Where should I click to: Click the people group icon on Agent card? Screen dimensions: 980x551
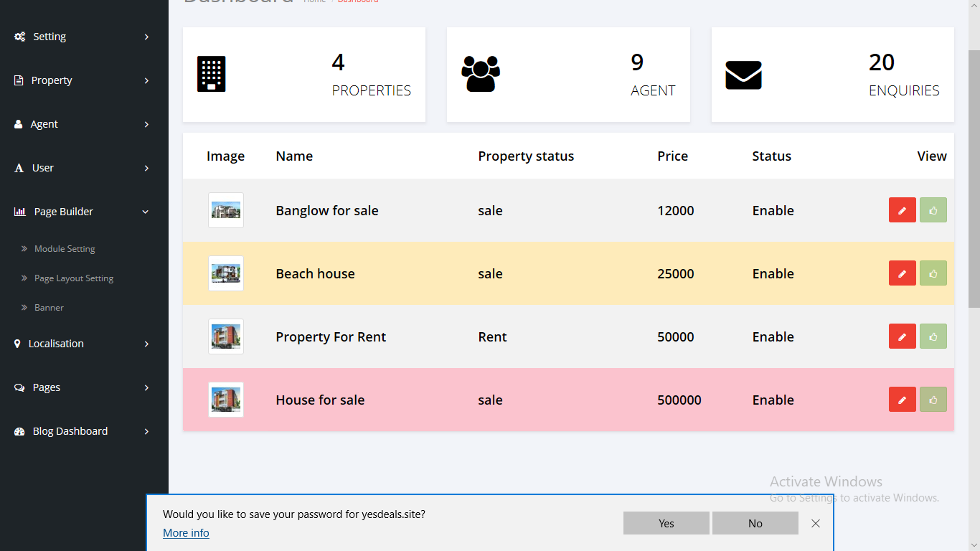tap(480, 74)
